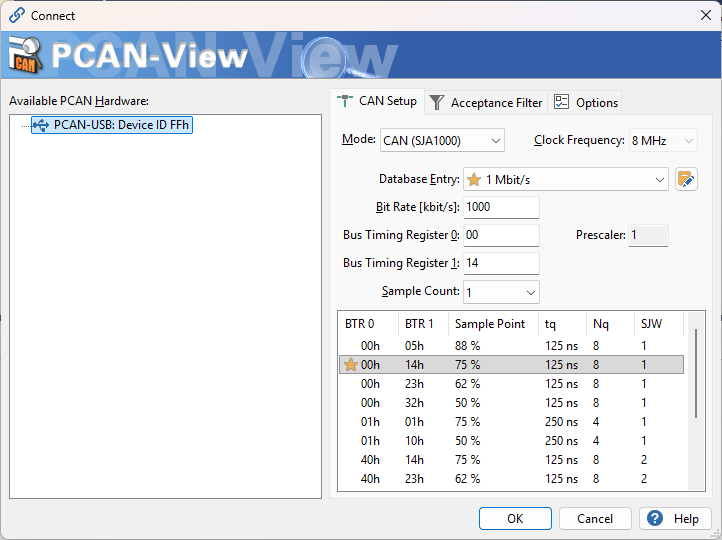Click the checklist icon on Options tab

561,102
